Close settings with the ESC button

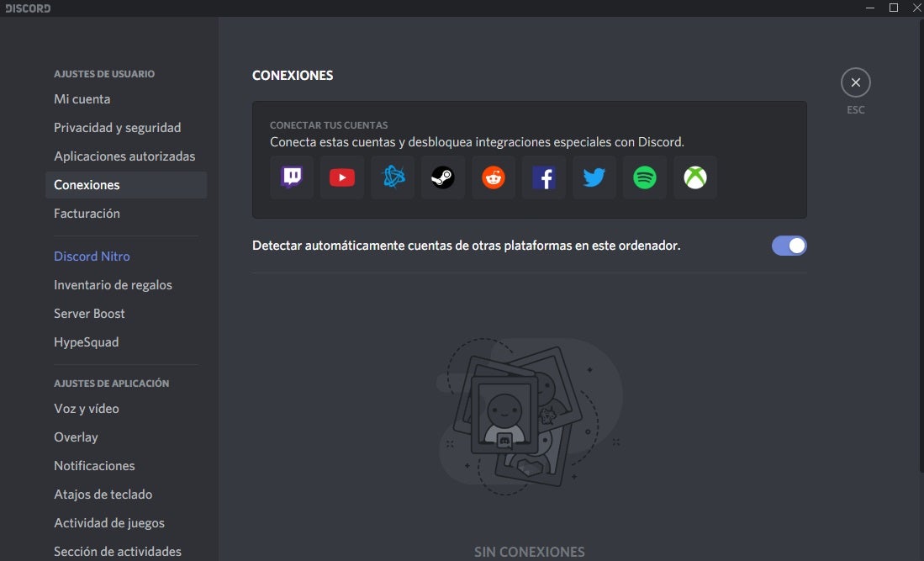pos(855,82)
